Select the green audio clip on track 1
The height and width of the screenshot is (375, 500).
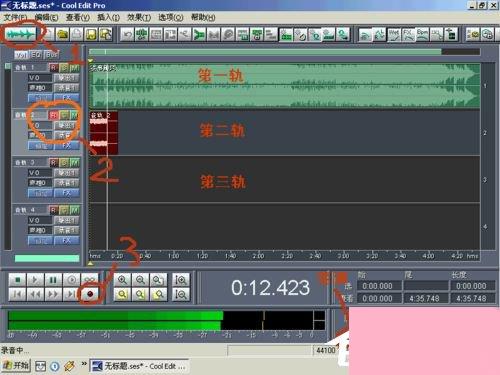285,86
